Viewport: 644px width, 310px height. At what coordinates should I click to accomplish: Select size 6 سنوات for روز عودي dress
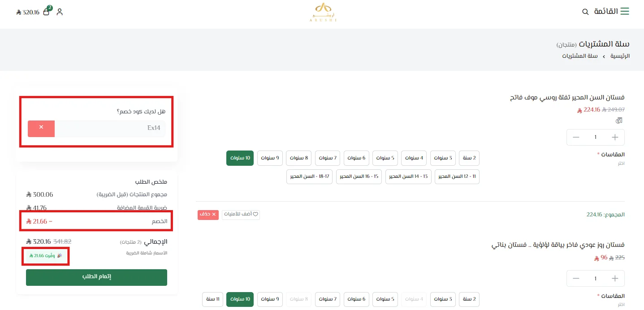(x=355, y=299)
